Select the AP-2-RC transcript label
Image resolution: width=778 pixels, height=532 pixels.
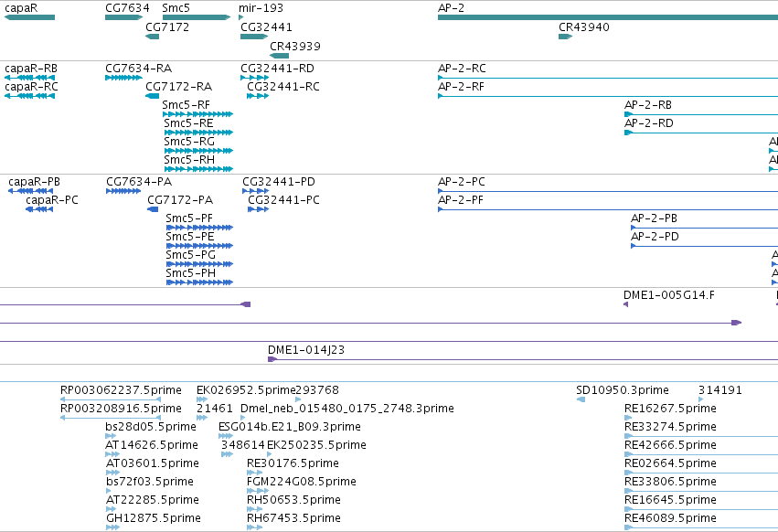tap(462, 68)
